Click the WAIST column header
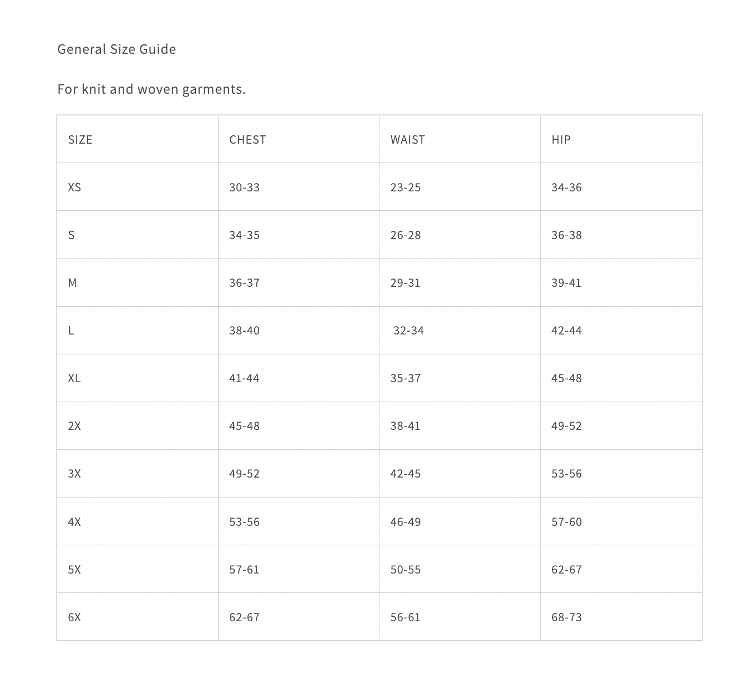 [x=407, y=140]
